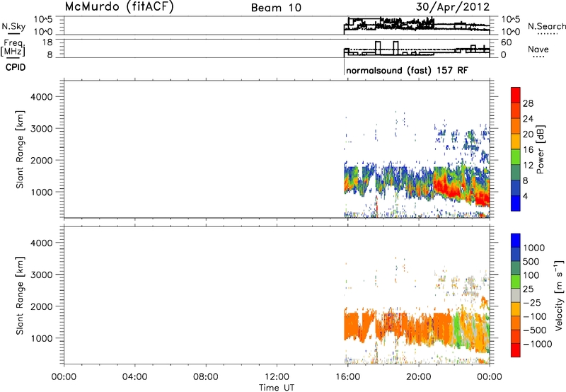Click the '20:00' time tick label

click(x=418, y=377)
